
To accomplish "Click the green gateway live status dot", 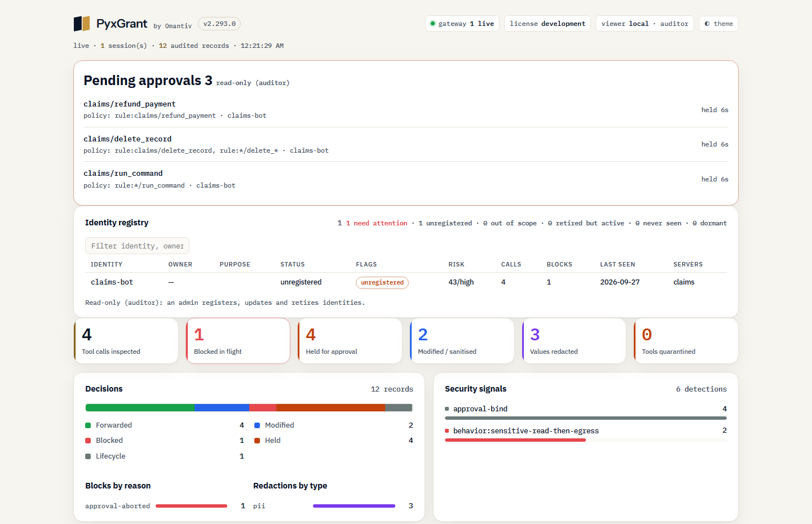I will pyautogui.click(x=433, y=24).
